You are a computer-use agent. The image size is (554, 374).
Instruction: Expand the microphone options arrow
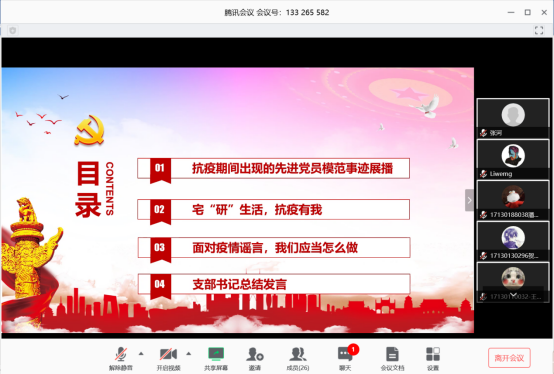click(141, 354)
